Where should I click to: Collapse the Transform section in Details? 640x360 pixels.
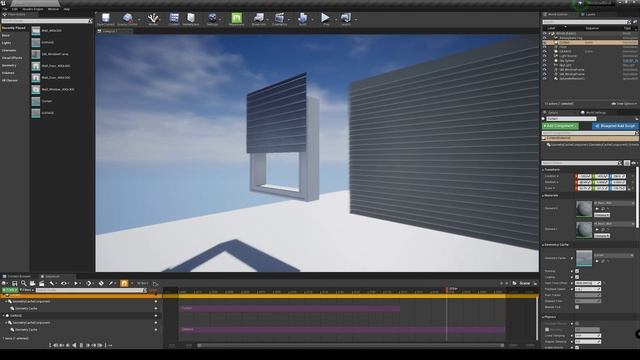tap(543, 170)
